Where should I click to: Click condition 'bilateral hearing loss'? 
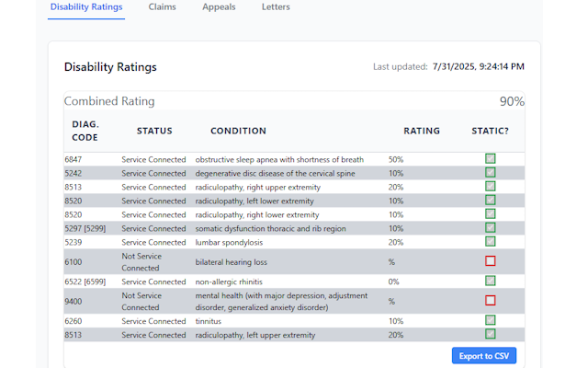pos(231,262)
